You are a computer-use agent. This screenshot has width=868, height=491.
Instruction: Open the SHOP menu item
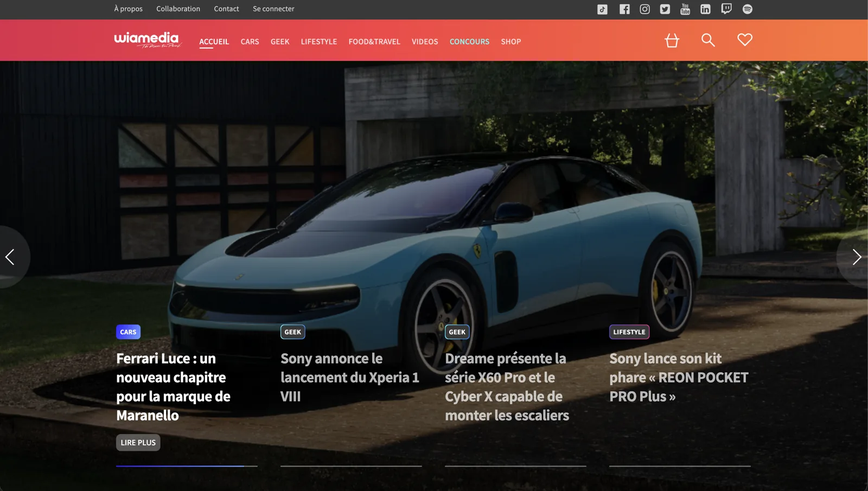[511, 42]
